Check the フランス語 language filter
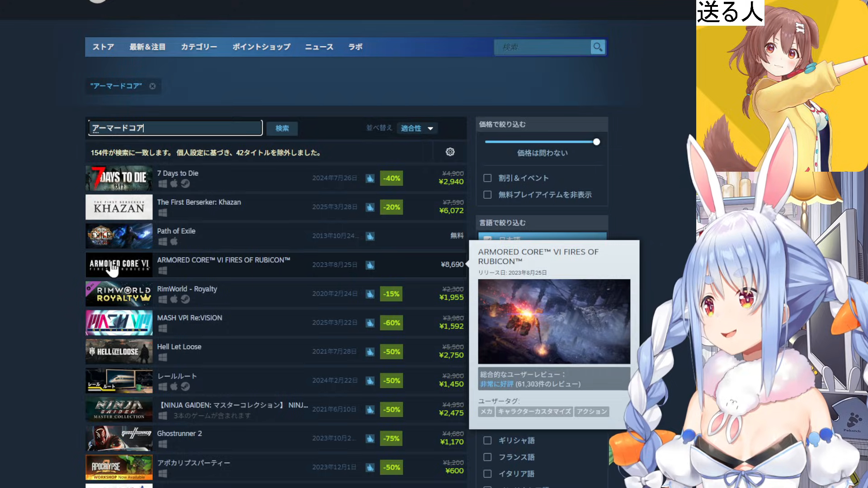This screenshot has height=488, width=868. click(487, 457)
